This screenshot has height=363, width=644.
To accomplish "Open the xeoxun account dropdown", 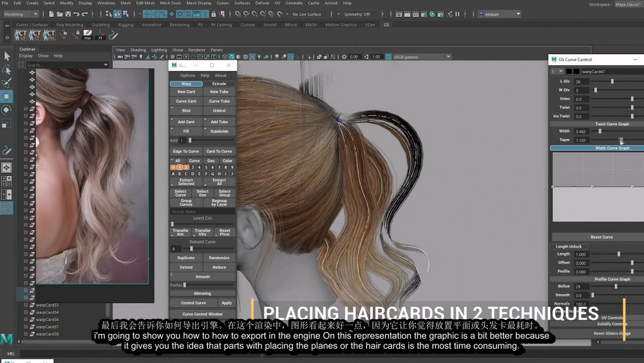I will pyautogui.click(x=500, y=14).
